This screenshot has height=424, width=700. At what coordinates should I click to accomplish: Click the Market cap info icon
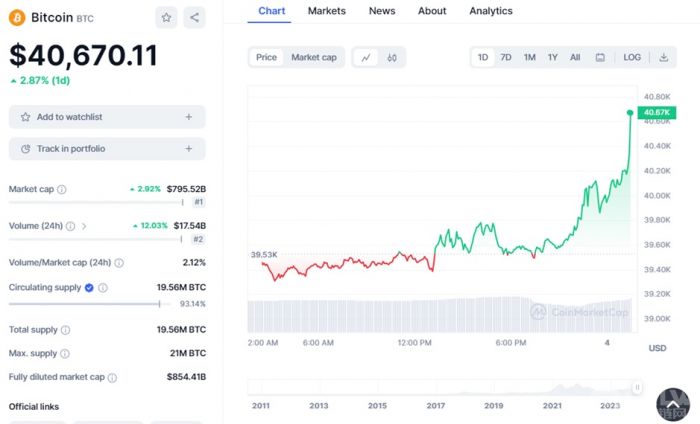(62, 190)
